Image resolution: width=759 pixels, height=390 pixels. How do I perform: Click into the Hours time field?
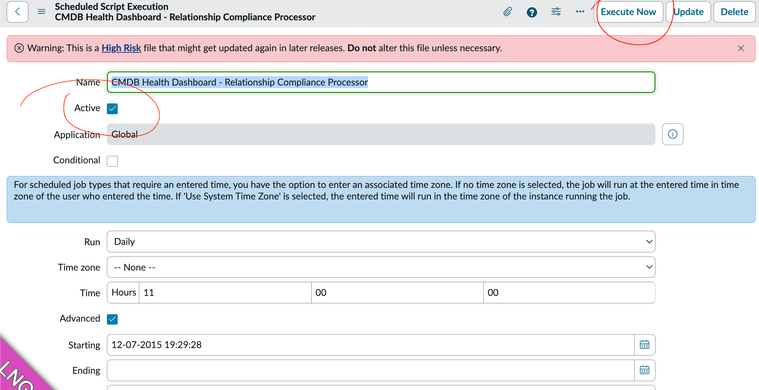(x=225, y=293)
